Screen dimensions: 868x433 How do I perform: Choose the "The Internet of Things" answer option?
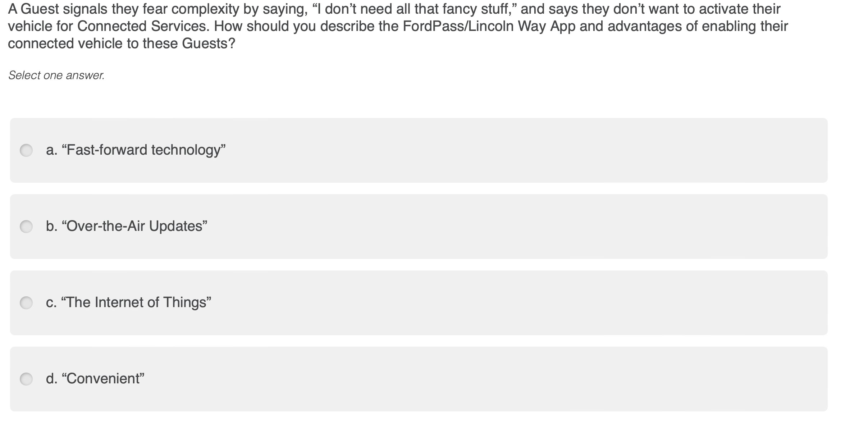128,302
